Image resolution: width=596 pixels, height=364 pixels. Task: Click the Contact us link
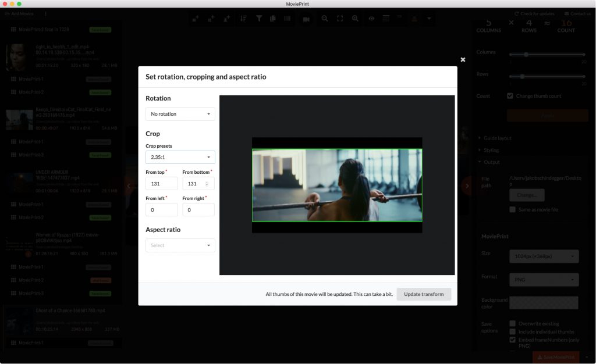577,13
